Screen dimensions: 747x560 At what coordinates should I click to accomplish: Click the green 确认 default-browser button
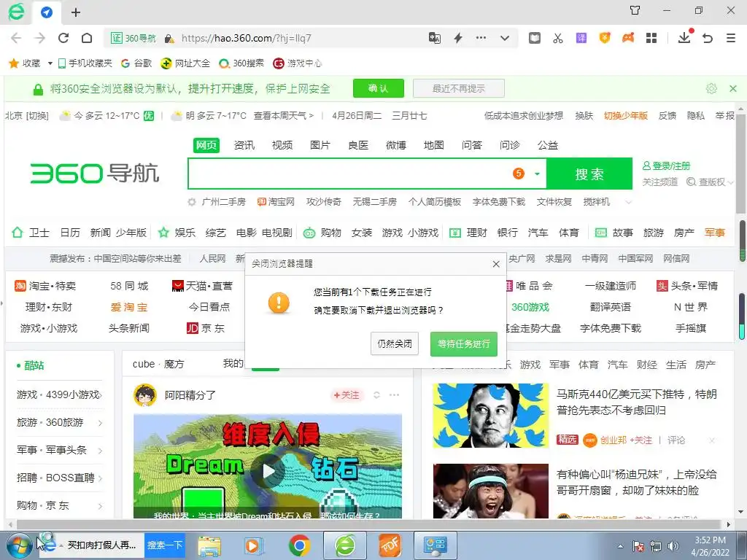(379, 88)
